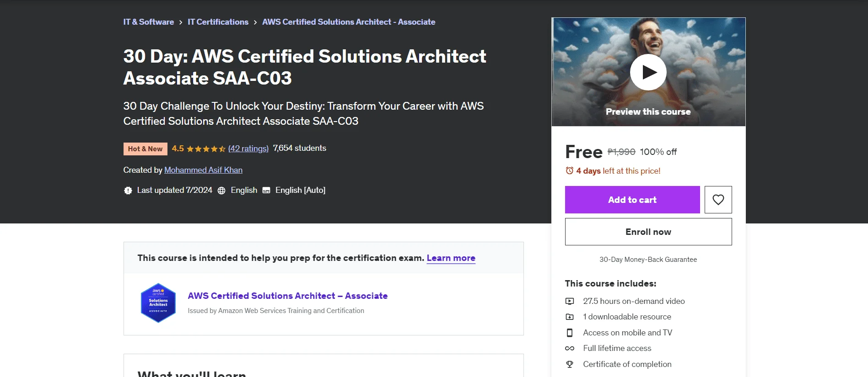Open AWS Certified Solutions Architect - Associate breadcrumb

point(349,22)
